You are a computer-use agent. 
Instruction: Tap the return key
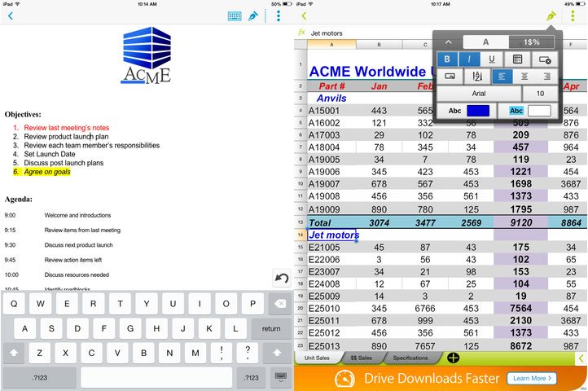coord(271,329)
